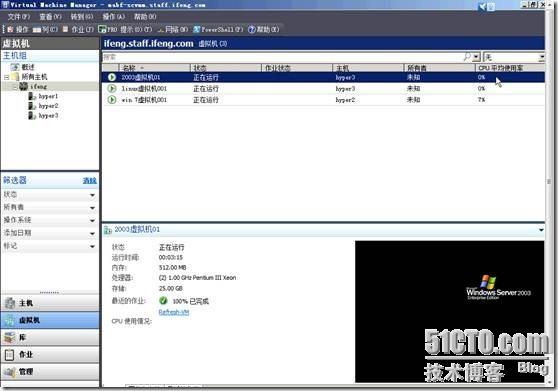Click running status icon of win 7虚拟机001

112,100
